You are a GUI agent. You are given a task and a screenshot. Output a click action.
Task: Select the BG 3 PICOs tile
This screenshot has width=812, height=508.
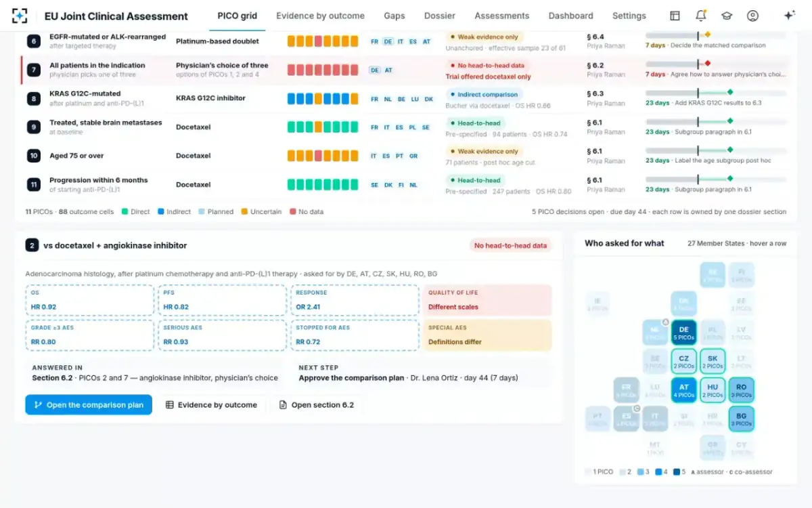(742, 419)
